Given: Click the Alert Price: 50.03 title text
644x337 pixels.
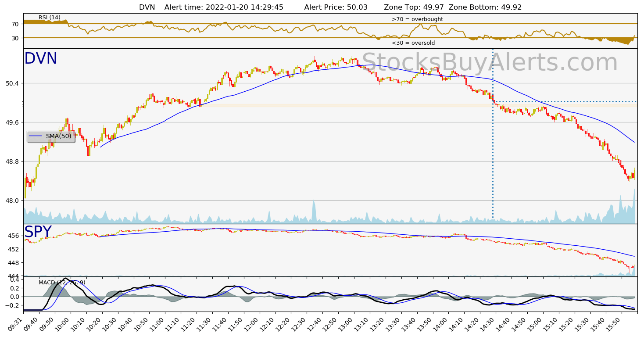Looking at the screenshot, I should 336,7.
